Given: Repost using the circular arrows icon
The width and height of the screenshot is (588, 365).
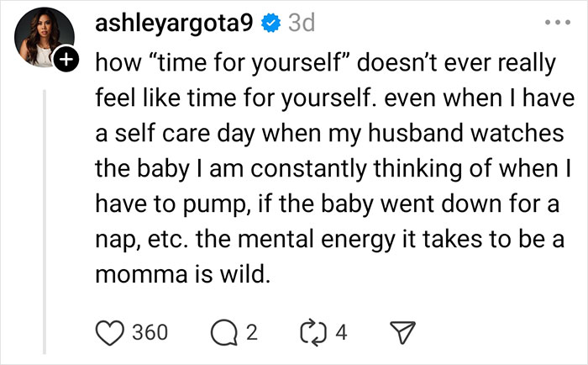Looking at the screenshot, I should (311, 332).
